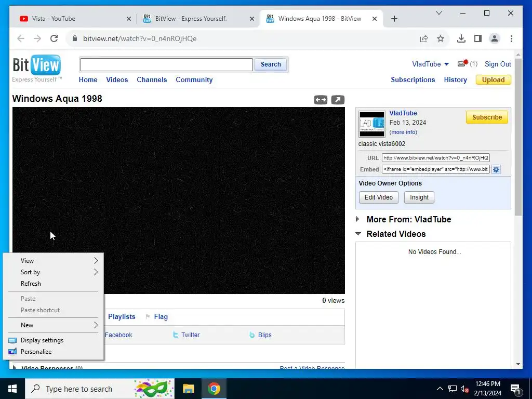Click (more info) link

[x=403, y=132]
